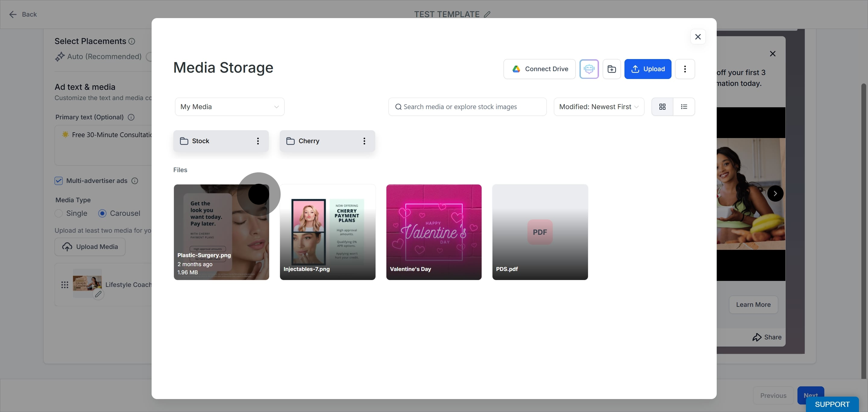868x412 pixels.
Task: Edit the TEST TEMPLATE name pencil icon
Action: click(x=487, y=14)
